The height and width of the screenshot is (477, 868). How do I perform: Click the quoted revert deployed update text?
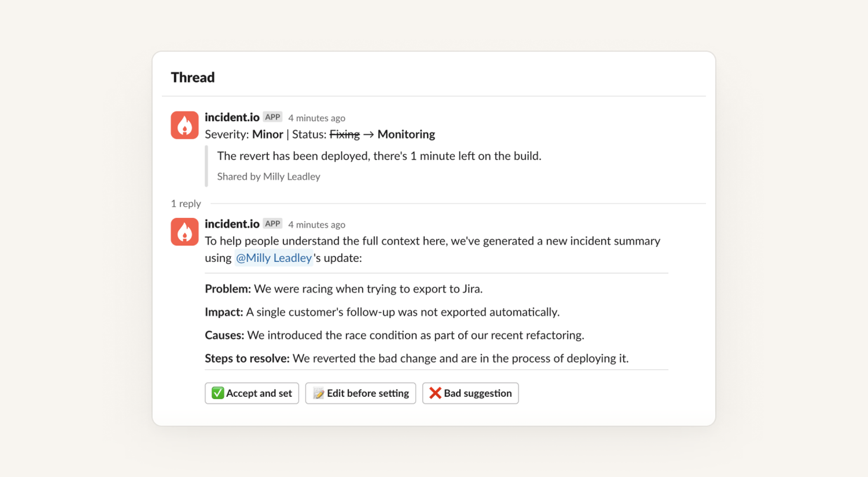(379, 156)
